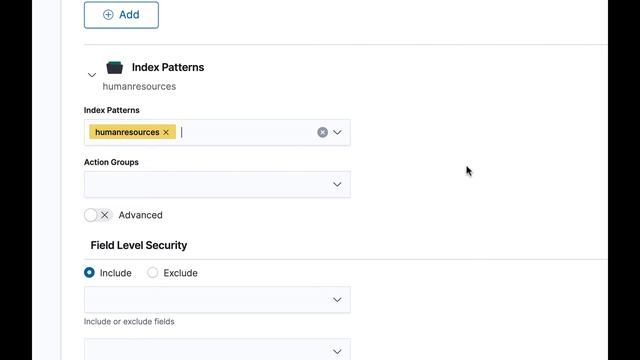This screenshot has height=360, width=640.
Task: Remove the humanresources tag
Action: click(x=166, y=132)
